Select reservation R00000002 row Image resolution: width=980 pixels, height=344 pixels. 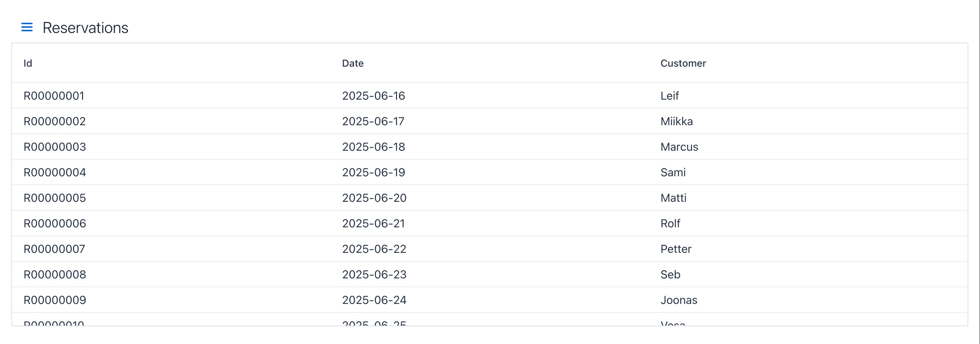pos(490,121)
